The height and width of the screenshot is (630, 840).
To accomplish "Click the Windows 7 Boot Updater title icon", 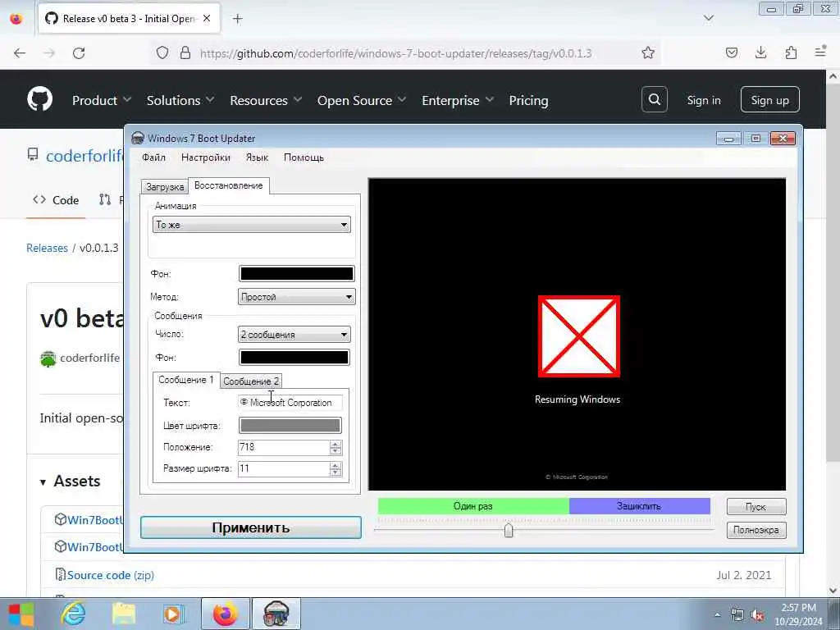I will [138, 138].
